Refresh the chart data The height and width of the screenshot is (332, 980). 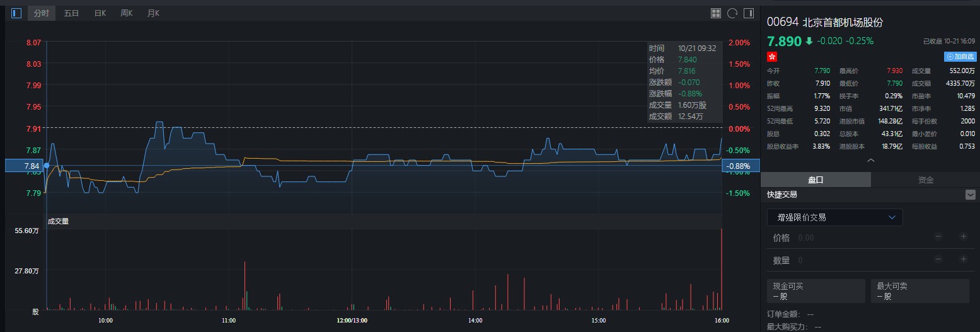coord(732,13)
